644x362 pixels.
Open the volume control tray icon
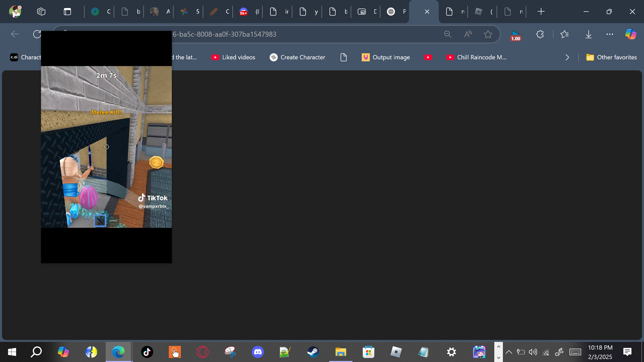point(533,352)
